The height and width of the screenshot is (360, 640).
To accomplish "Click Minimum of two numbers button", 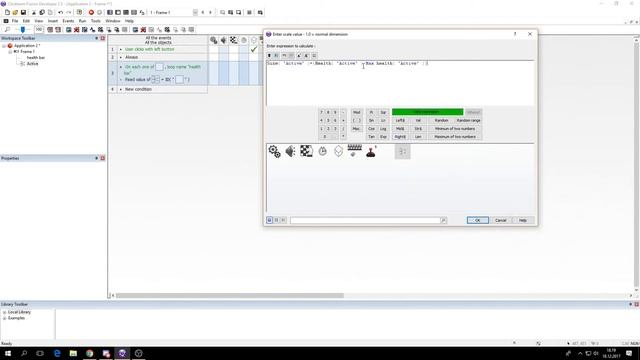I will [x=455, y=129].
